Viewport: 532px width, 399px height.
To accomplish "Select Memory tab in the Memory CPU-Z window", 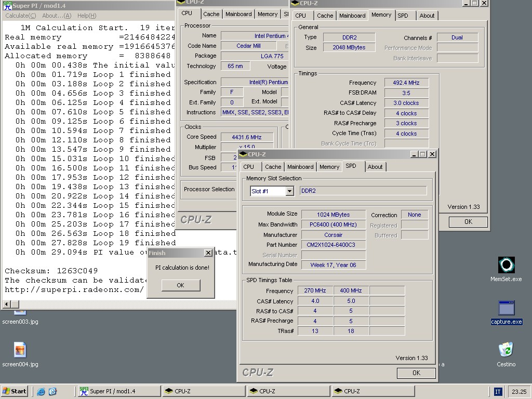I will click(381, 15).
